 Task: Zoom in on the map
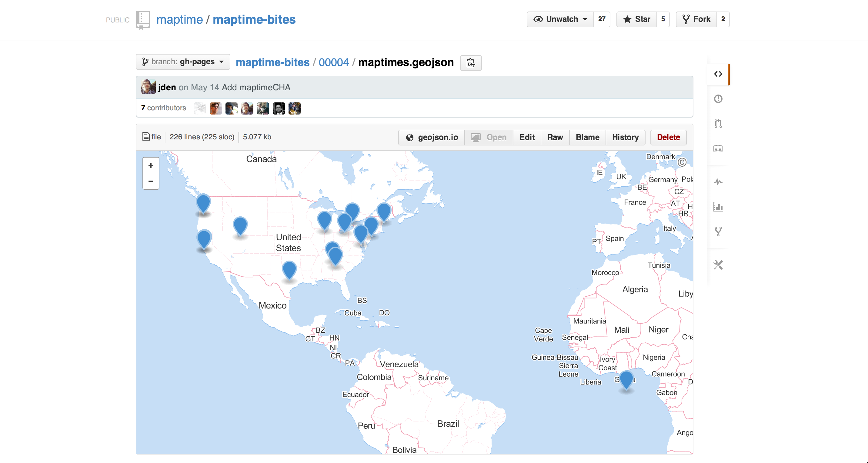pyautogui.click(x=151, y=165)
